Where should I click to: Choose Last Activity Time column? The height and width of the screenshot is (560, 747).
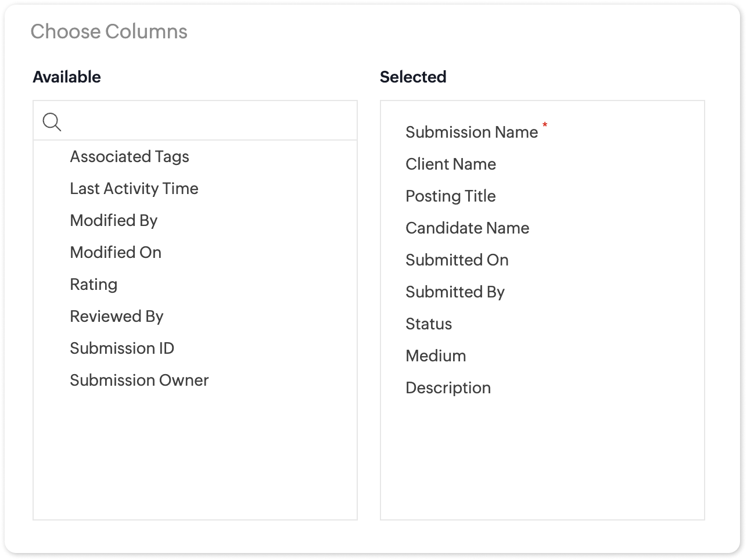click(134, 189)
